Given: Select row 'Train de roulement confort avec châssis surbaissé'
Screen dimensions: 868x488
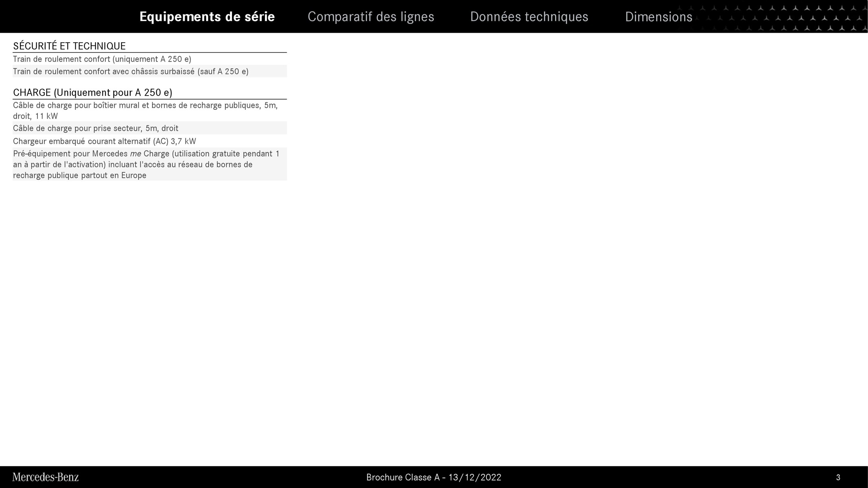Looking at the screenshot, I should [150, 71].
